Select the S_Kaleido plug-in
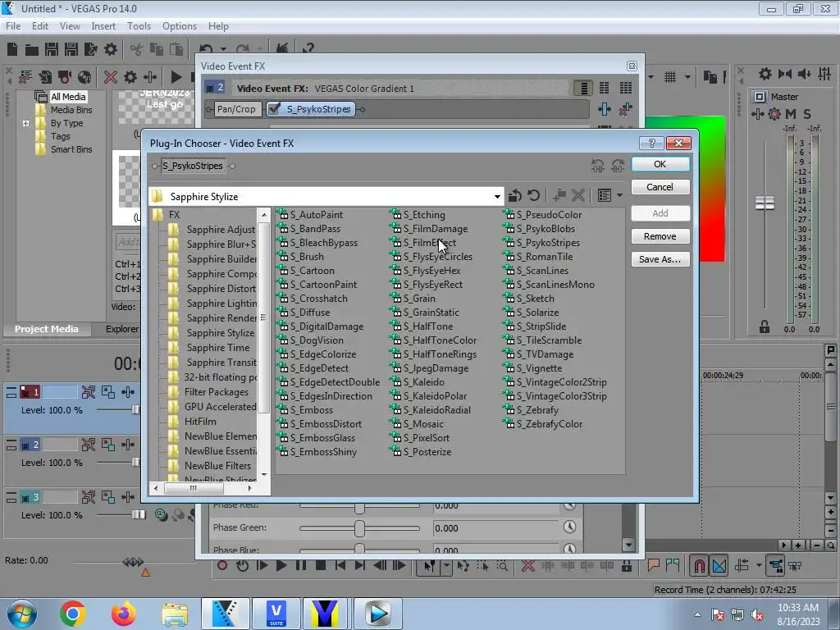 click(418, 382)
